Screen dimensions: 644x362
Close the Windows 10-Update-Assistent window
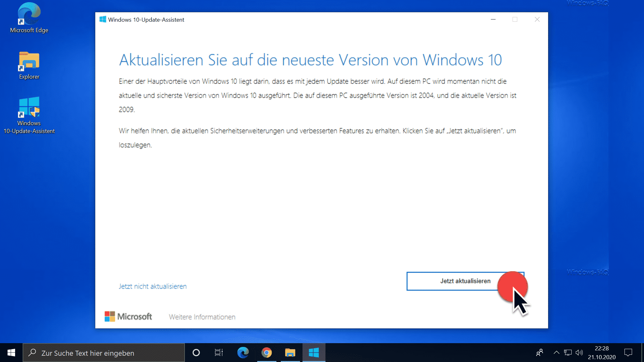537,19
